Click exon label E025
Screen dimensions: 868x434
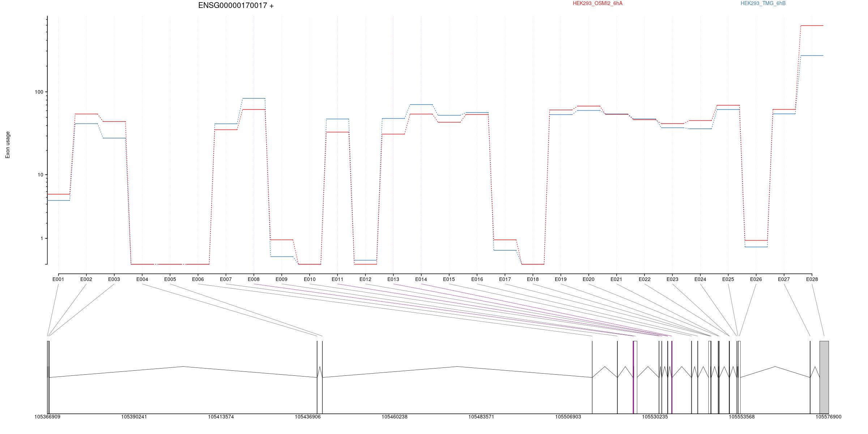pyautogui.click(x=728, y=279)
